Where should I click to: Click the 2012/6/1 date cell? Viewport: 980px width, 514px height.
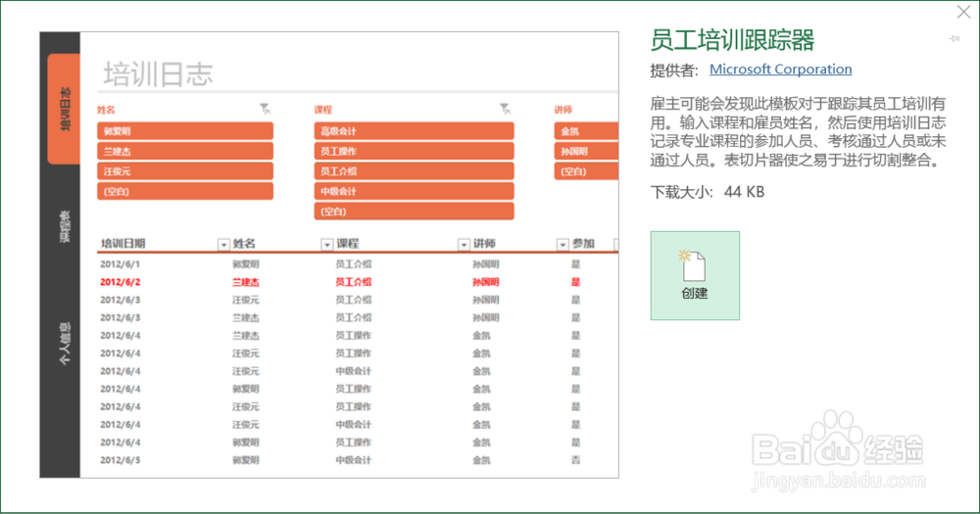pyautogui.click(x=120, y=264)
